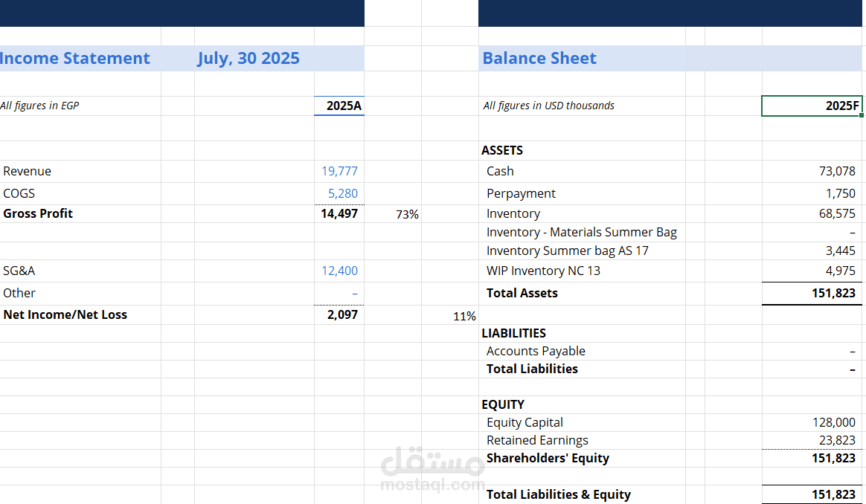Select the Net Income value 2,097
This screenshot has width=866, height=504.
pos(339,314)
